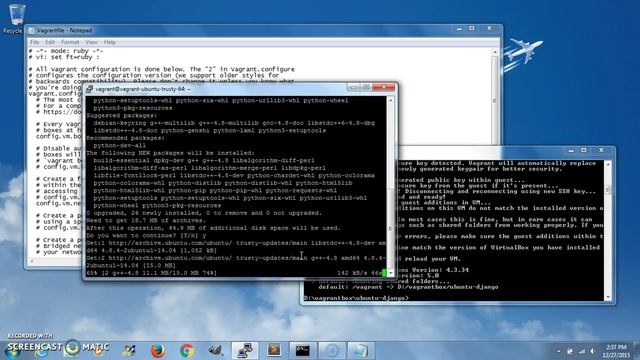Switch to Notepad via its taskbar icon
Viewport: 640px width, 360px height.
[361, 351]
